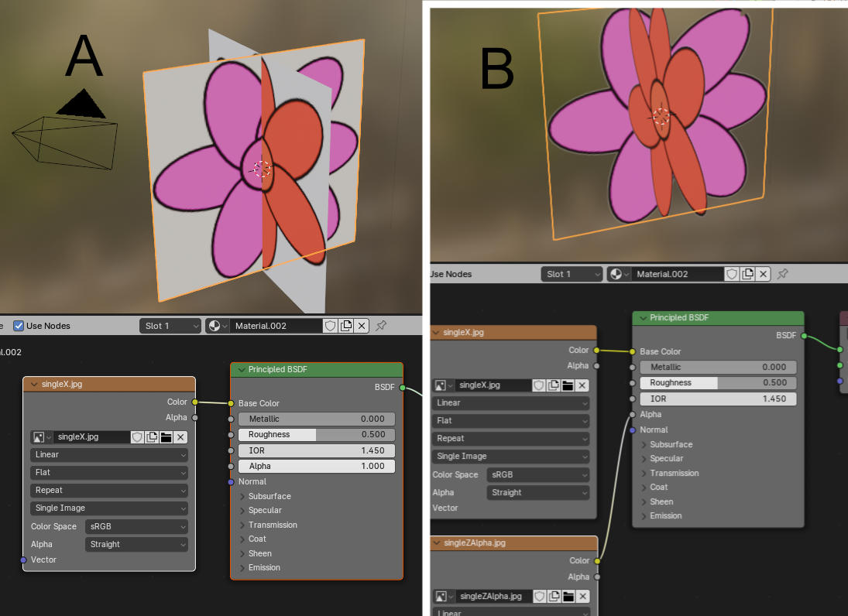Unlink singleX.jpg image with X icon, view A
This screenshot has height=616, width=848.
click(x=180, y=436)
